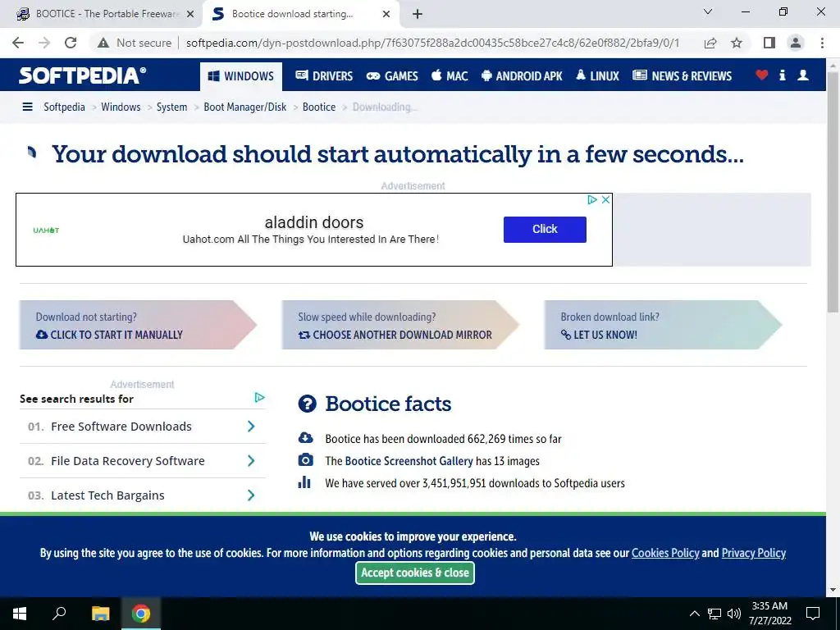Expand the File Data Recovery Software result

(x=143, y=461)
